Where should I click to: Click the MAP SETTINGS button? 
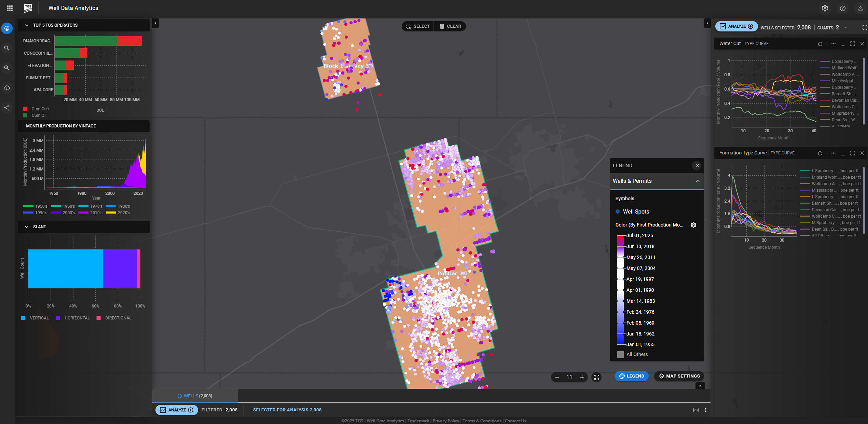pyautogui.click(x=679, y=376)
